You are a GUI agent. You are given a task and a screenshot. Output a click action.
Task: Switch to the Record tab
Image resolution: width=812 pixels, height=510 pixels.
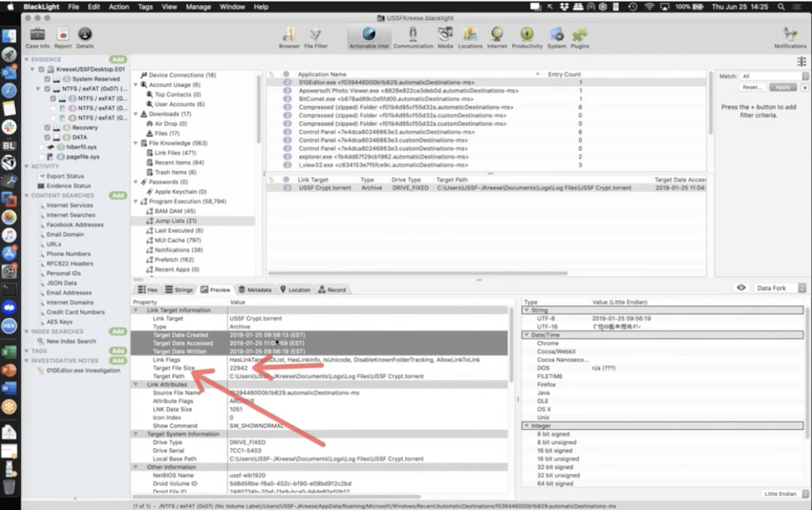click(332, 290)
